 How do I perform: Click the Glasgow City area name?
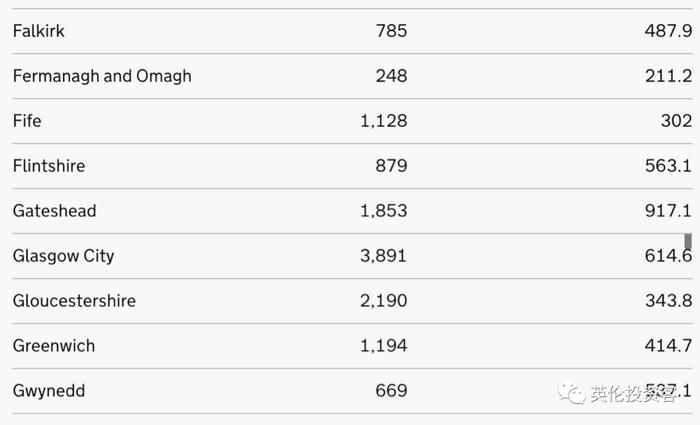(63, 256)
